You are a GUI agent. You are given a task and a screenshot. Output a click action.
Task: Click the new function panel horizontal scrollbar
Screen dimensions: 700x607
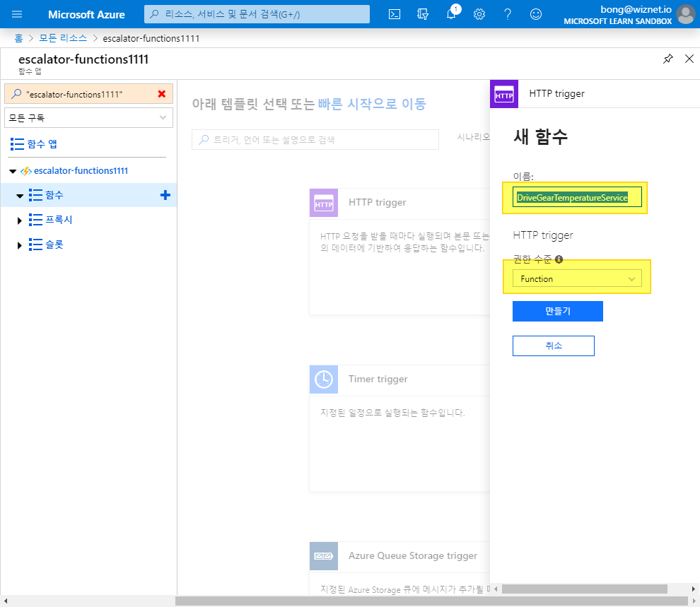(x=584, y=589)
